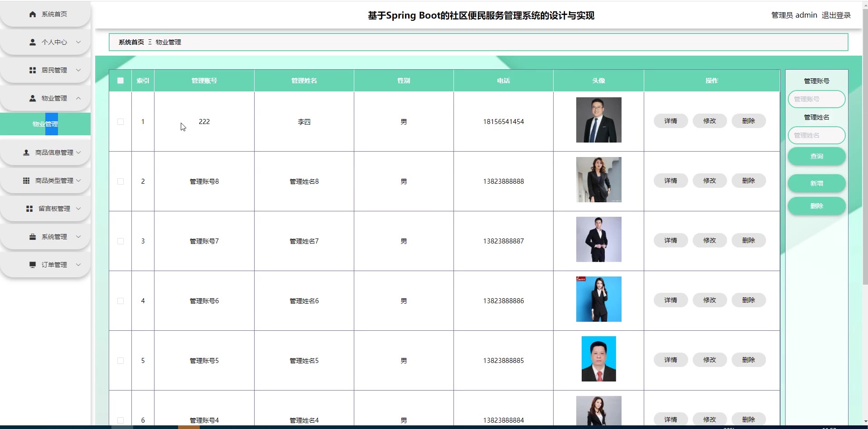868x429 pixels.
Task: Go to 系统首页 in the breadcrumb
Action: (x=131, y=42)
